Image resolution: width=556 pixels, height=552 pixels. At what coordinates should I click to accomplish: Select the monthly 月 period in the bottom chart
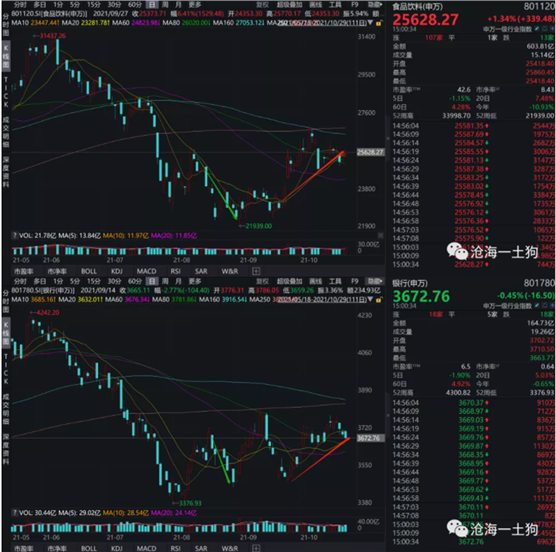pos(178,281)
